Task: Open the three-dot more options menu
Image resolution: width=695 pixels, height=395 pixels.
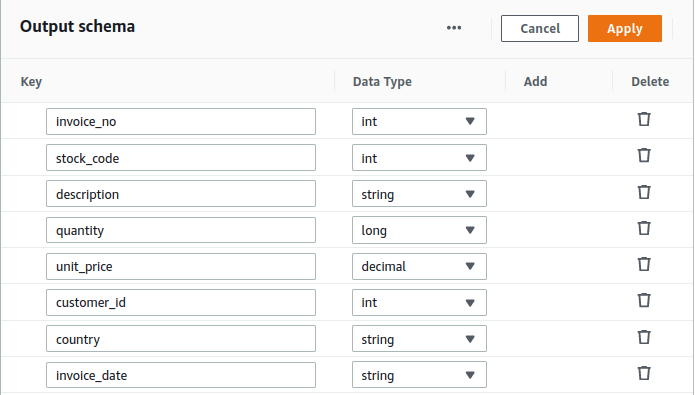Action: point(454,28)
